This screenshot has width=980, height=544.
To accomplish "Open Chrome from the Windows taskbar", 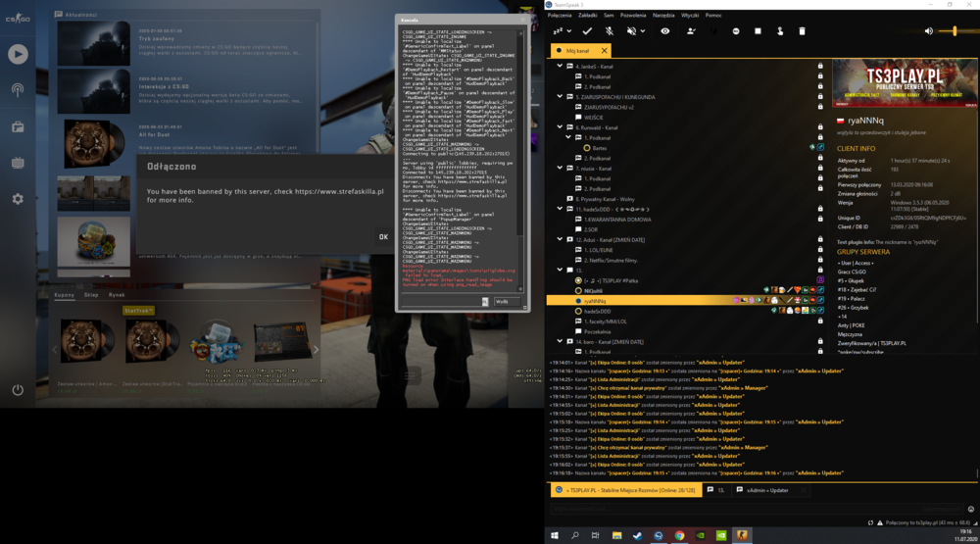I will pos(679,535).
